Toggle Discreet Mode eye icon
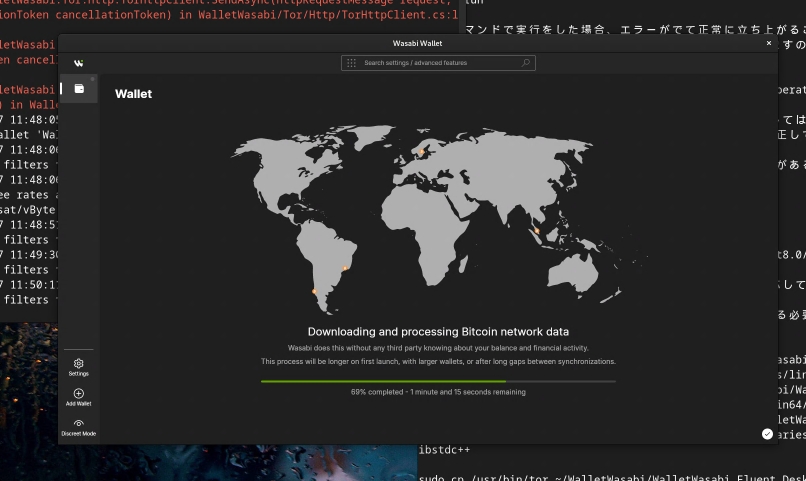 click(x=79, y=423)
